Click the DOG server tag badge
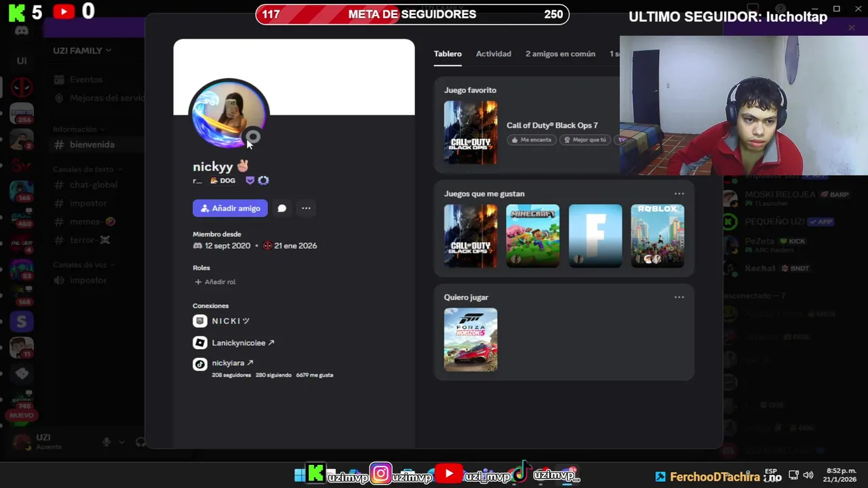The height and width of the screenshot is (488, 868). [x=222, y=181]
